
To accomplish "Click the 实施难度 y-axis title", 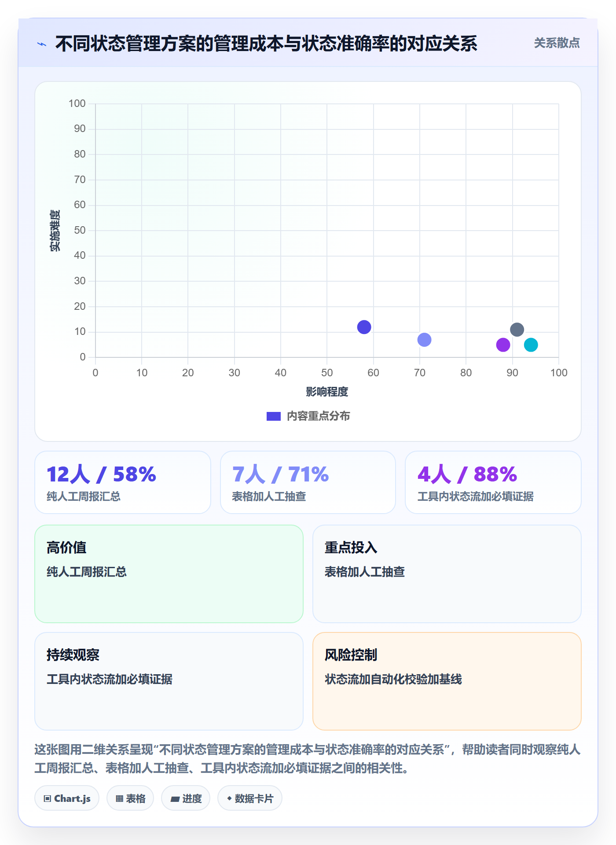I will point(55,231).
